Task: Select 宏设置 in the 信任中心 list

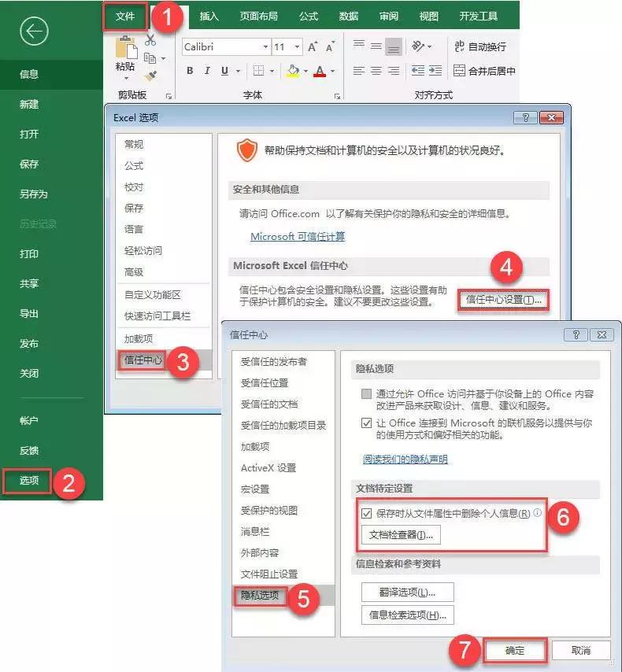Action: click(255, 489)
